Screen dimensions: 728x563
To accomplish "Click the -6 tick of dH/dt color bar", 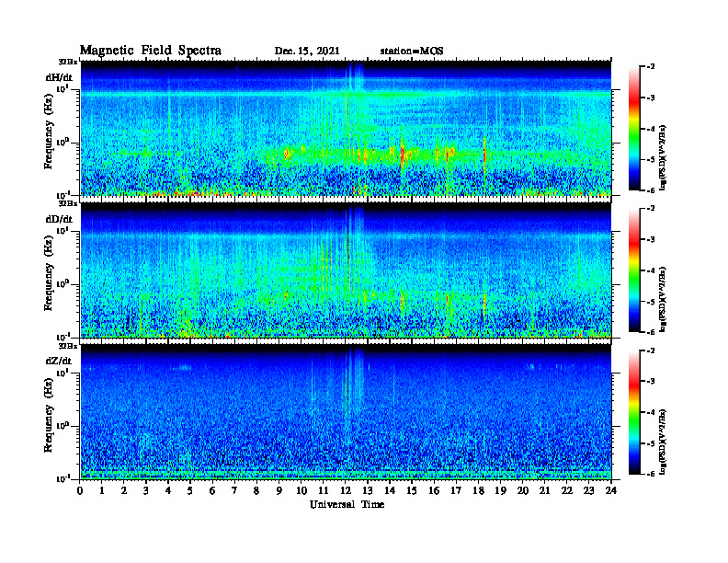I will click(x=652, y=190).
